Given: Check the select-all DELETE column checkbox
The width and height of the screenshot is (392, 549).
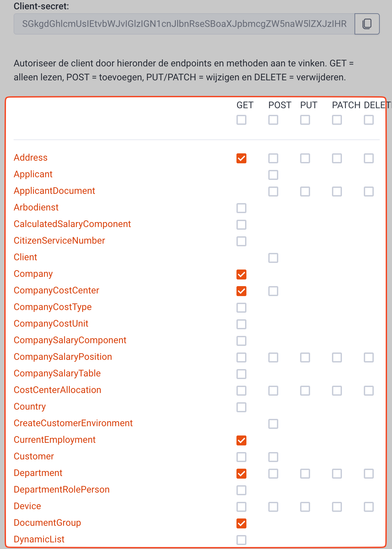Looking at the screenshot, I should pyautogui.click(x=369, y=120).
